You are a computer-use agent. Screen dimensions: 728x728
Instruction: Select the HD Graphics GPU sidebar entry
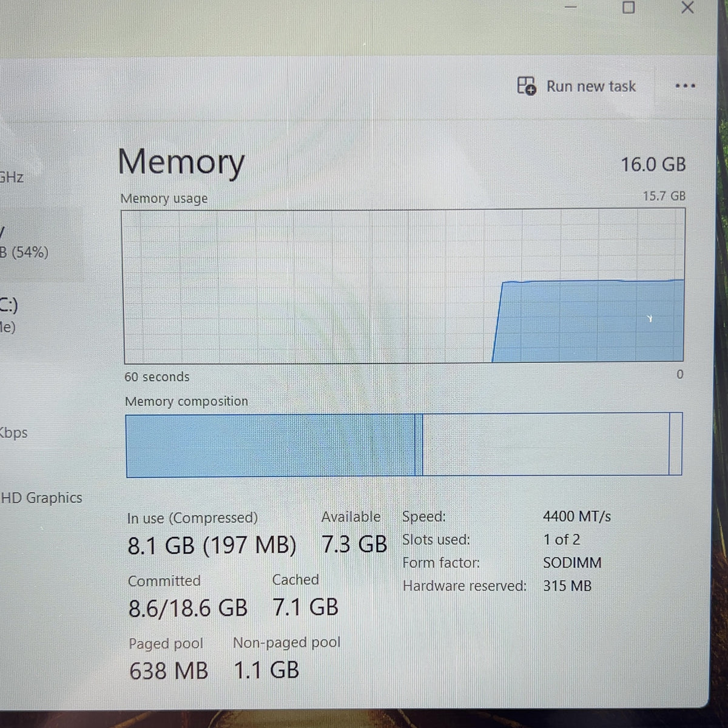point(41,498)
